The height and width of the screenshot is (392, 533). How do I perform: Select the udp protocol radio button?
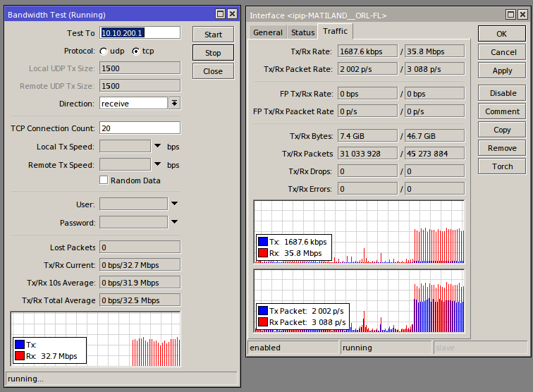pos(104,51)
